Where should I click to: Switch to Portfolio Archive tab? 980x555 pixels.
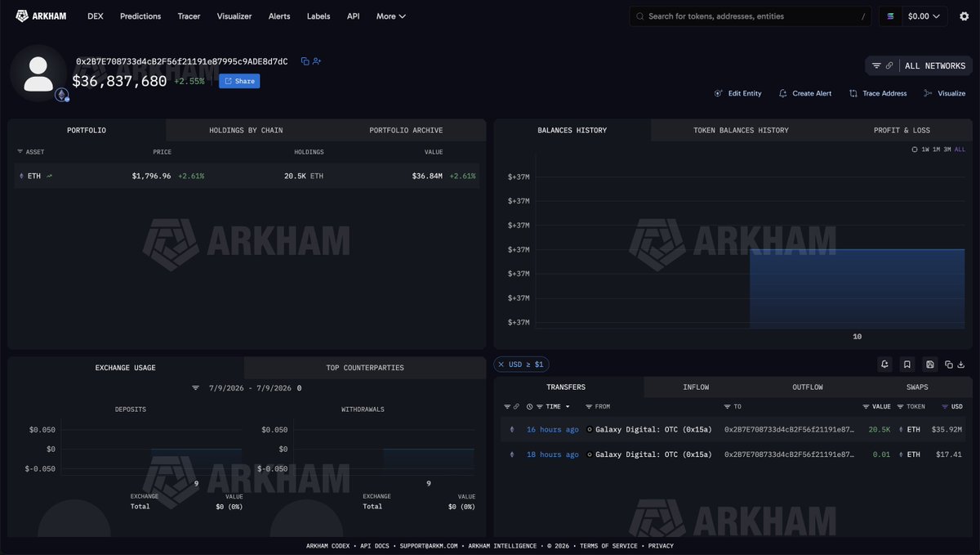click(x=406, y=130)
